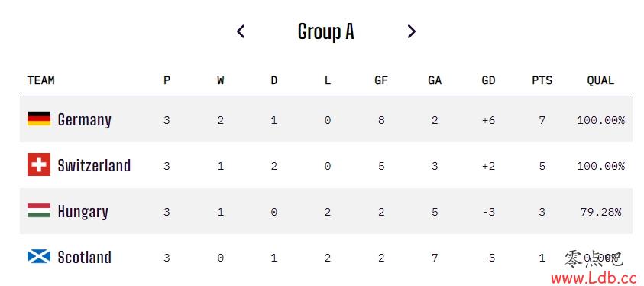Screen dimensions: 644x286
Task: Click Germany's 100.00% qualification value
Action: tap(600, 120)
